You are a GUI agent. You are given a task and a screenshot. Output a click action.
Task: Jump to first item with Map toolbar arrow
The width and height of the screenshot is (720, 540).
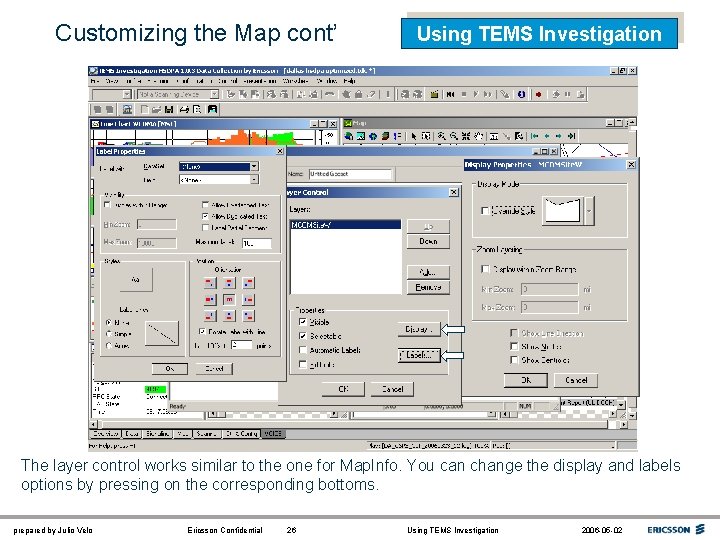tap(534, 136)
